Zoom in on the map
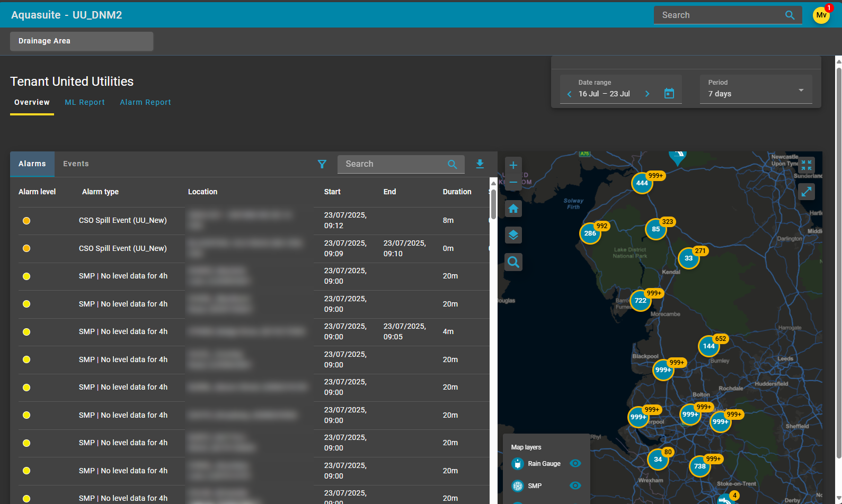842x504 pixels. tap(513, 165)
